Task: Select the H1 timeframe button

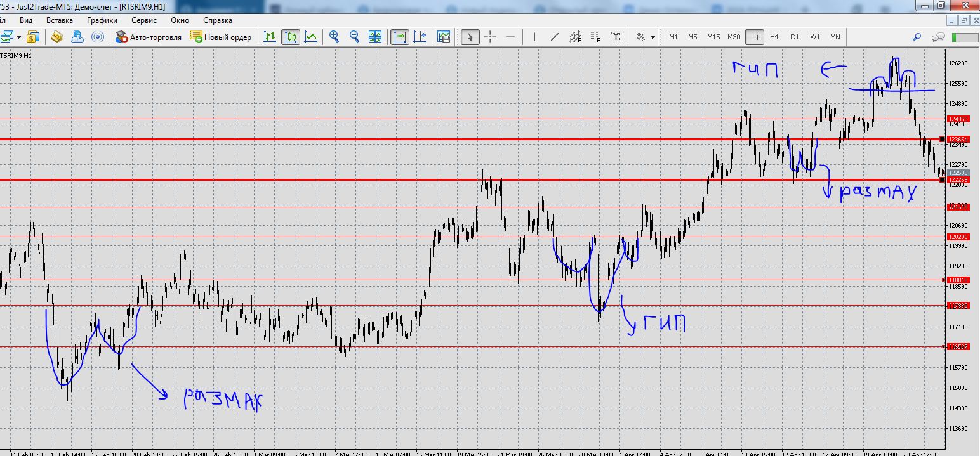Action: (754, 37)
